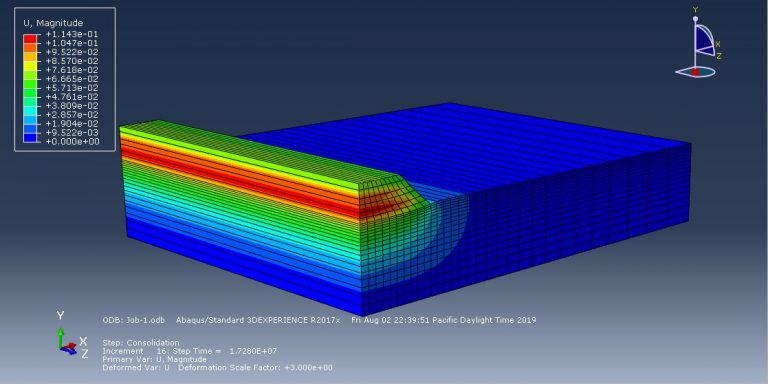
Task: Click the 'Increment 16: Step Time' line
Action: [190, 351]
